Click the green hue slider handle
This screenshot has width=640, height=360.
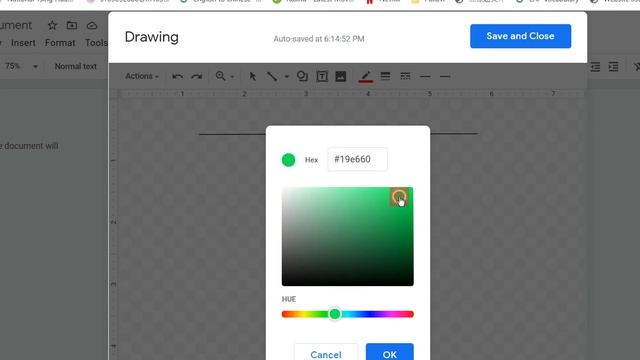point(335,314)
